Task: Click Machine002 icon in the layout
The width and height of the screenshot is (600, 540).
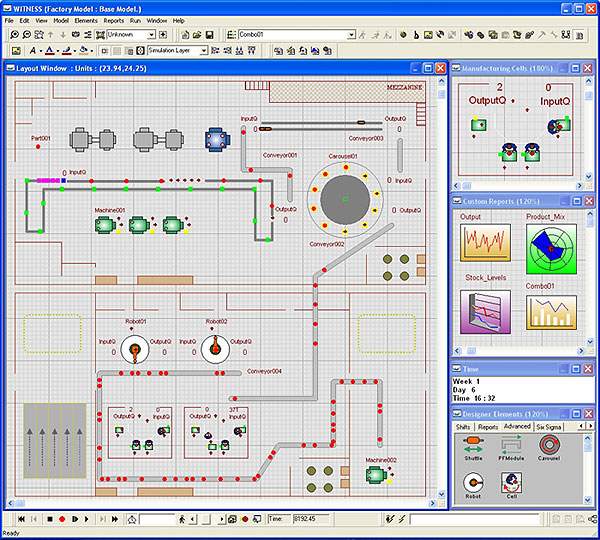Action: pos(376,475)
